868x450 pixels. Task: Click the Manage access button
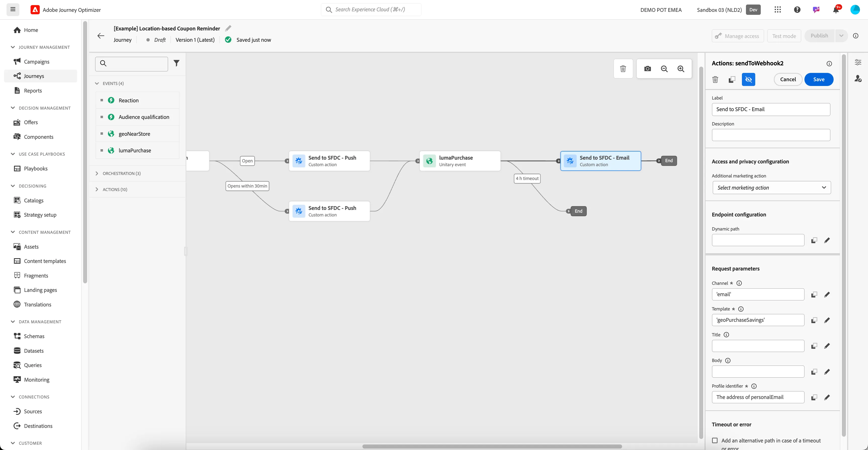[737, 36]
